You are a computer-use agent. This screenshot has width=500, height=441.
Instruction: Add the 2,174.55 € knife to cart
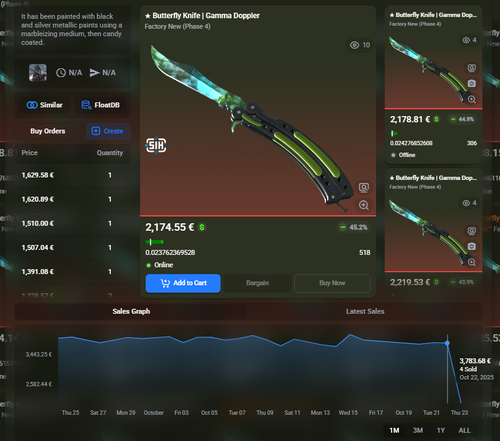(x=183, y=283)
